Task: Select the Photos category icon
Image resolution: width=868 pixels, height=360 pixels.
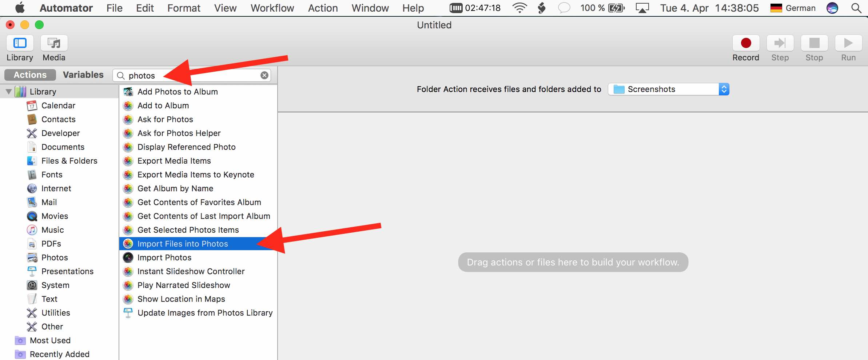Action: (32, 257)
